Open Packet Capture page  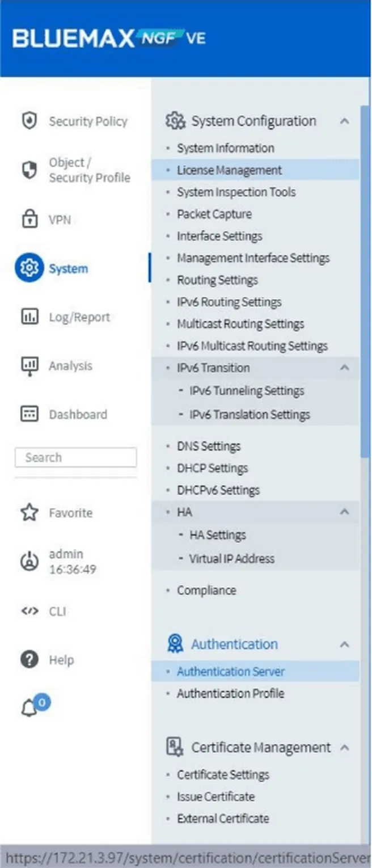[x=214, y=214]
